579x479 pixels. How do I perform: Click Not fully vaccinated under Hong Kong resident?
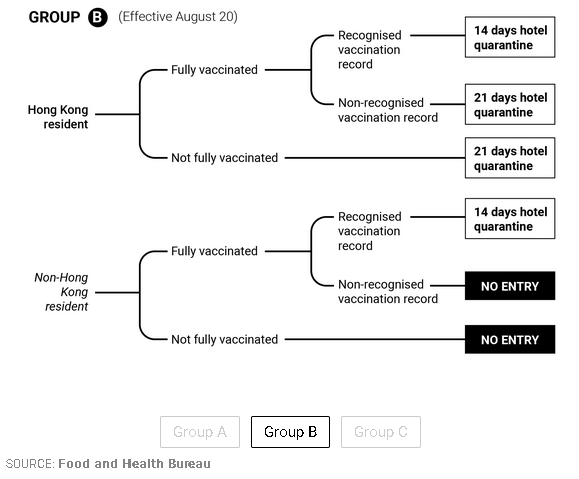[x=225, y=158]
